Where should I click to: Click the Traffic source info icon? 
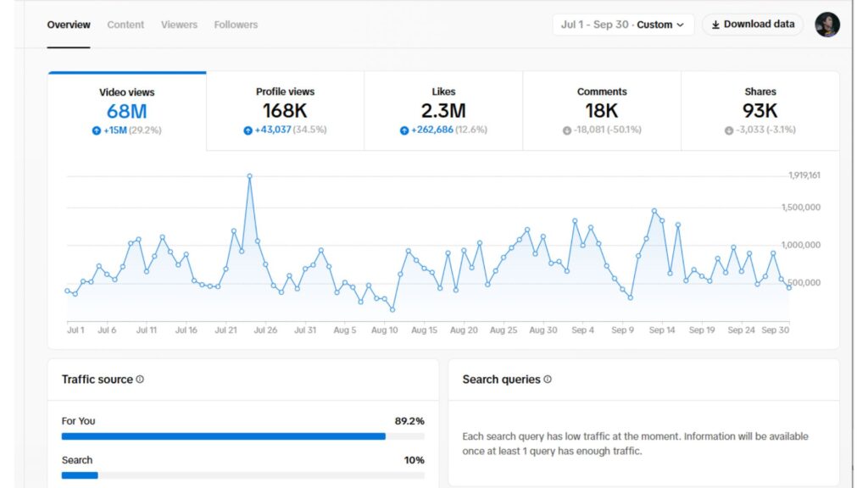point(140,380)
